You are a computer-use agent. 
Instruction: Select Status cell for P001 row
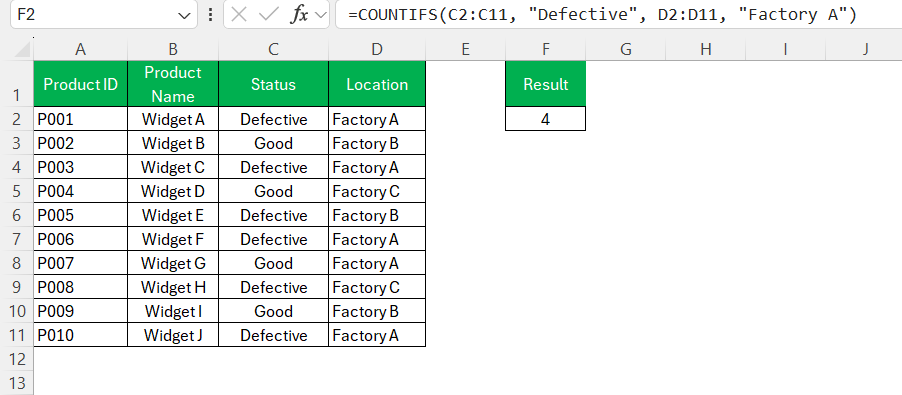(273, 119)
